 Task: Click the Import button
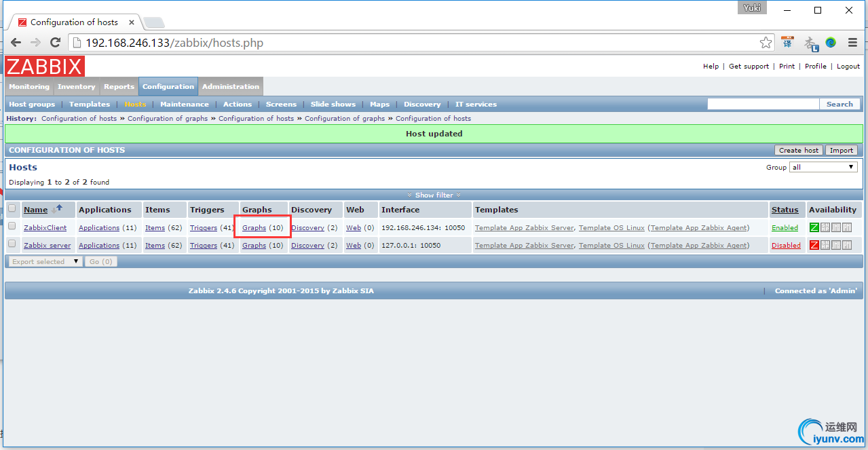pos(842,150)
